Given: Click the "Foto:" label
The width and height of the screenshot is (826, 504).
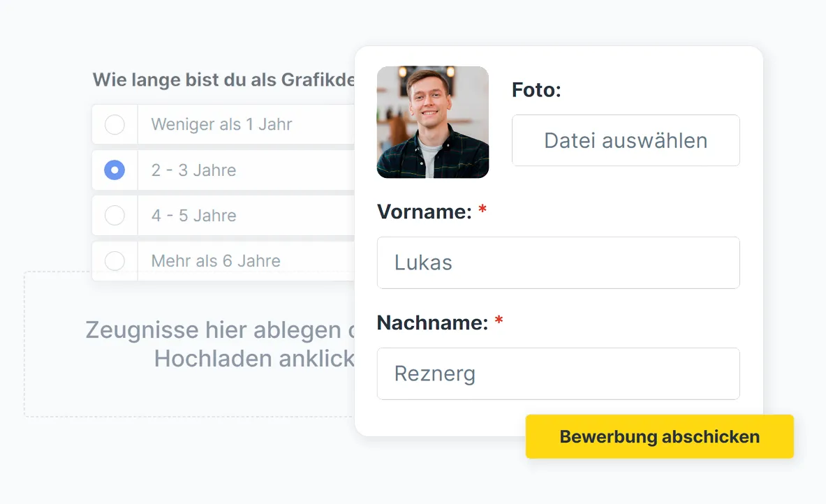Looking at the screenshot, I should coord(536,90).
